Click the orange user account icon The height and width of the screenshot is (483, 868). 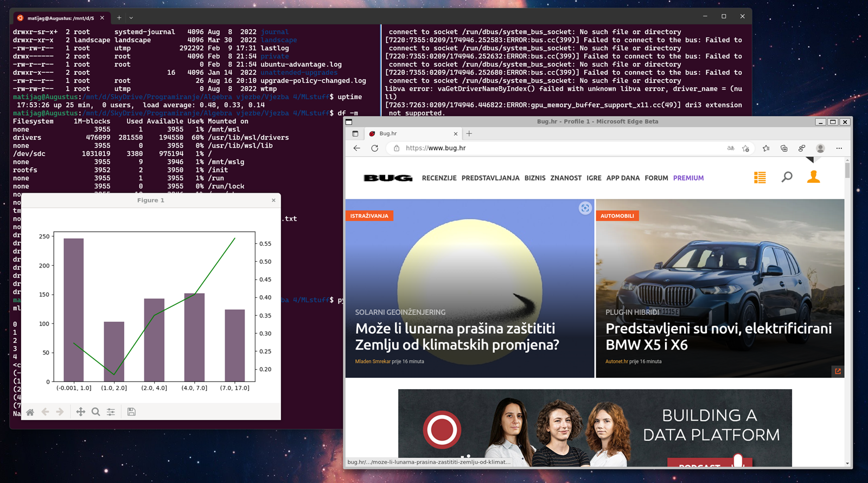[813, 177]
